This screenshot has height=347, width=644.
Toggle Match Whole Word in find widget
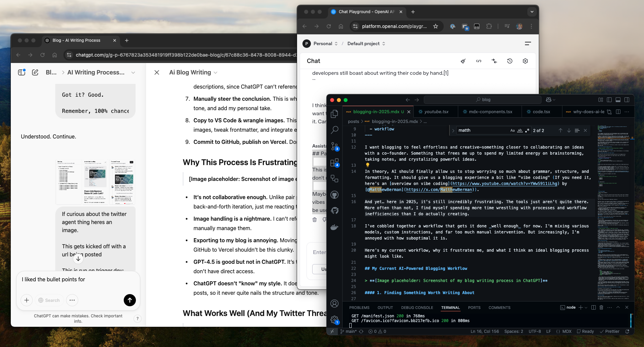click(520, 130)
